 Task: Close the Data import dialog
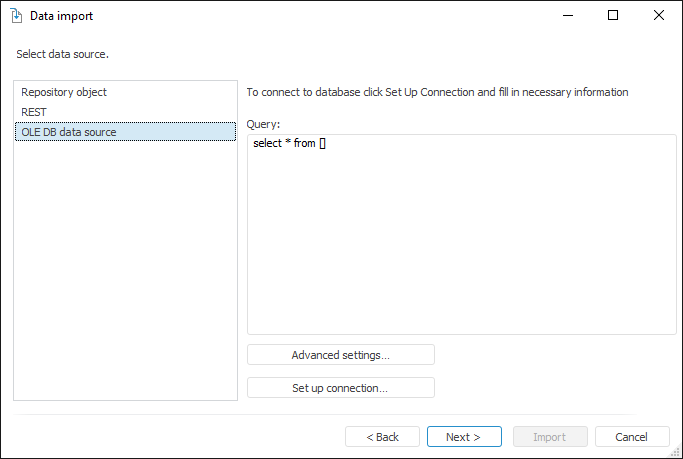659,16
